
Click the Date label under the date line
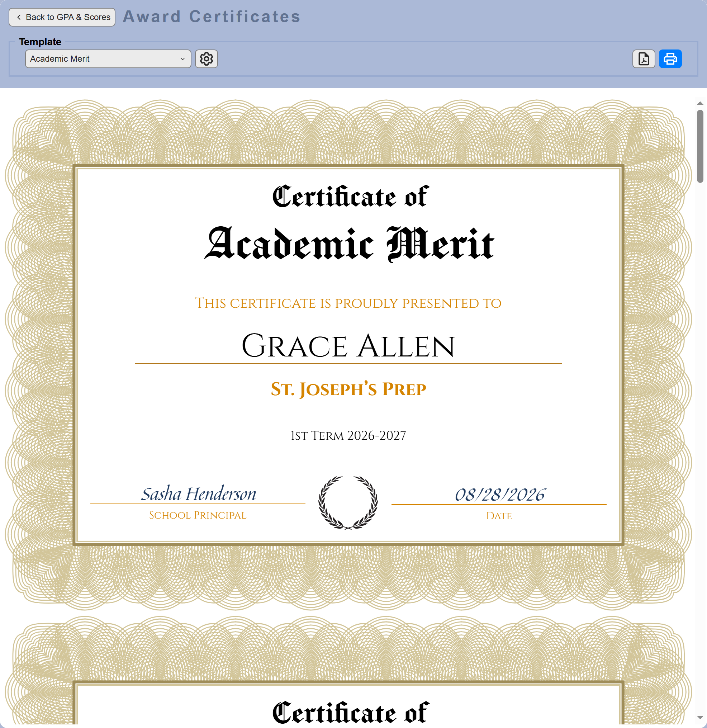coord(499,516)
